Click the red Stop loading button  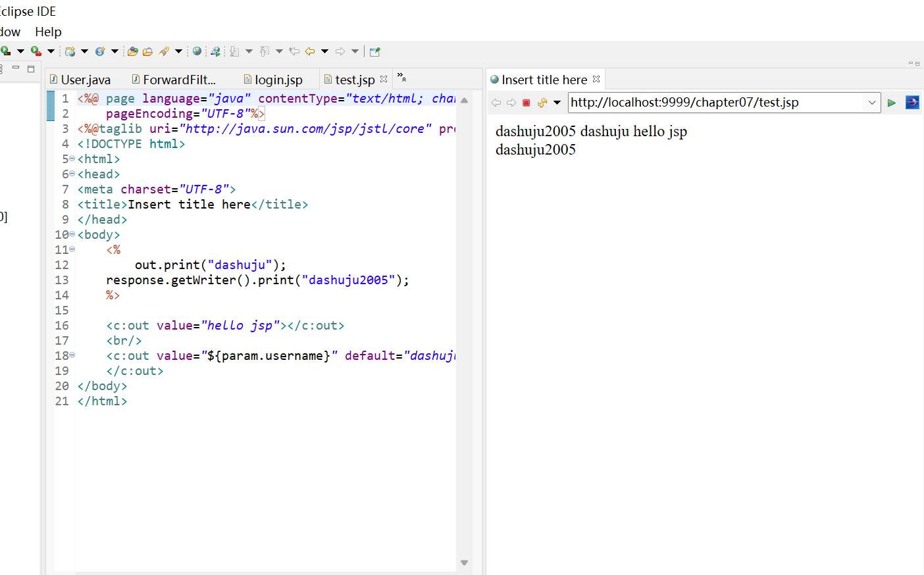[526, 103]
